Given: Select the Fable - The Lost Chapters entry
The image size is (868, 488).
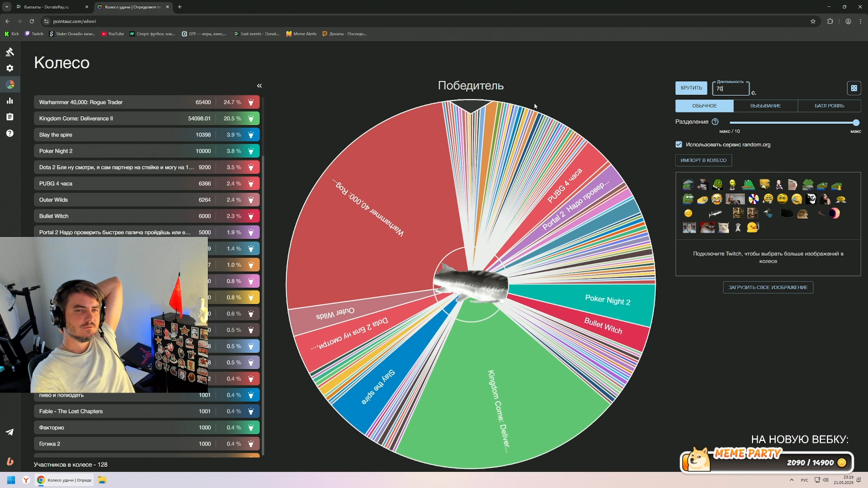Looking at the screenshot, I should click(146, 411).
